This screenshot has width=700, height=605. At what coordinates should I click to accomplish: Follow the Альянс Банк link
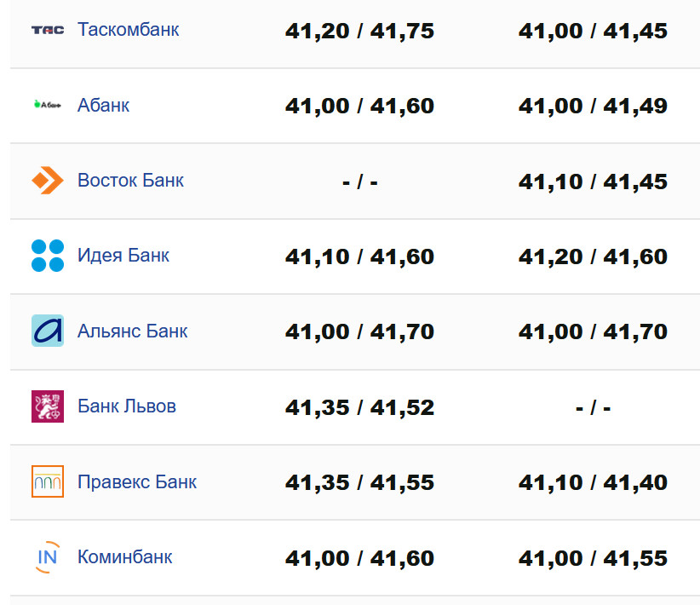click(x=132, y=331)
